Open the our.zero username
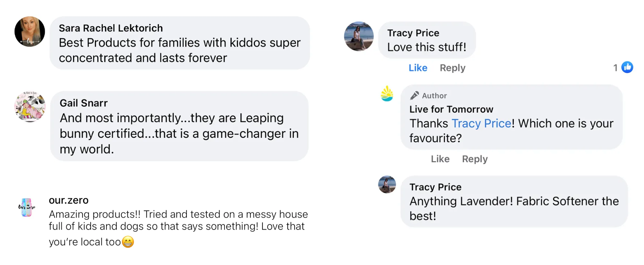Image resolution: width=644 pixels, height=265 pixels. pos(69,200)
